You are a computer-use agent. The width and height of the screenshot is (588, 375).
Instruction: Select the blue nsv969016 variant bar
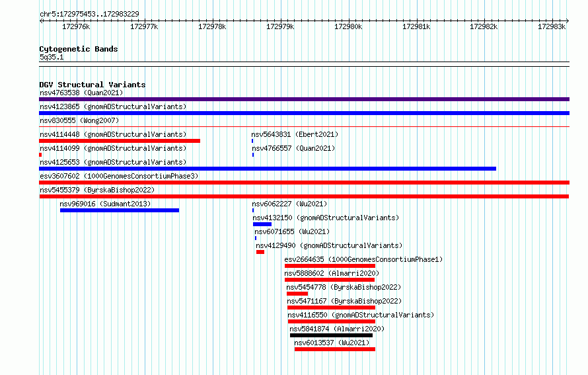point(120,210)
